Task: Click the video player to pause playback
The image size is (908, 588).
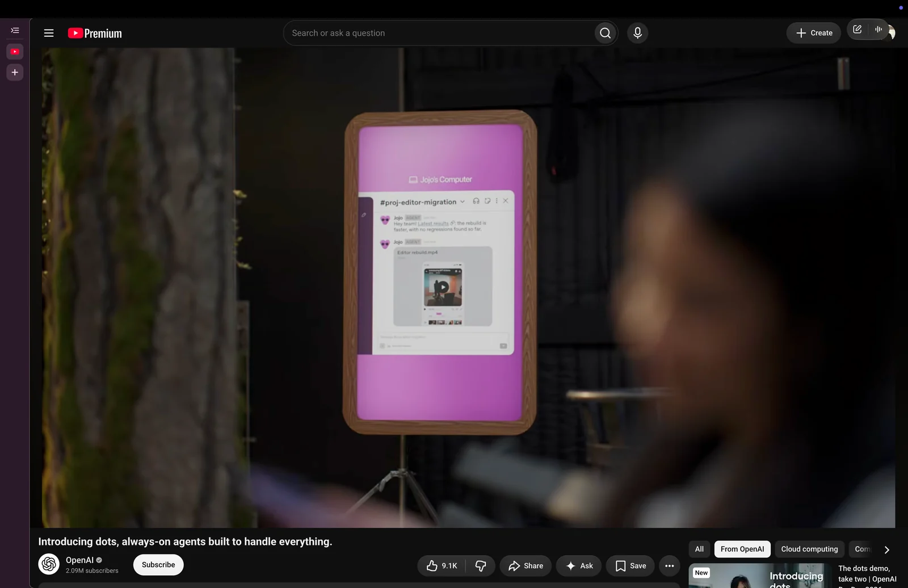Action: click(x=468, y=288)
